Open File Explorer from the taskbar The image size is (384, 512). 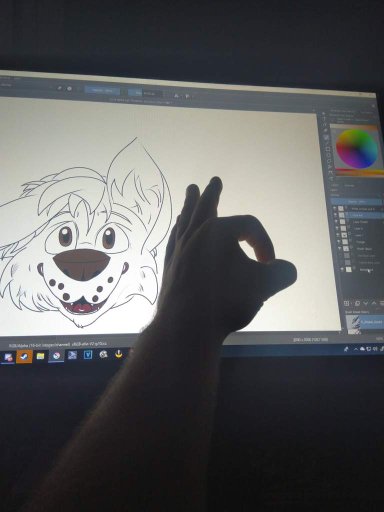40,356
